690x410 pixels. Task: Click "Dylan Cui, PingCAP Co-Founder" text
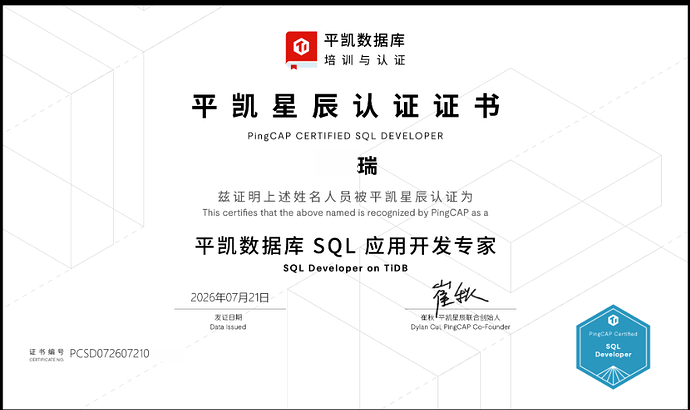460,327
